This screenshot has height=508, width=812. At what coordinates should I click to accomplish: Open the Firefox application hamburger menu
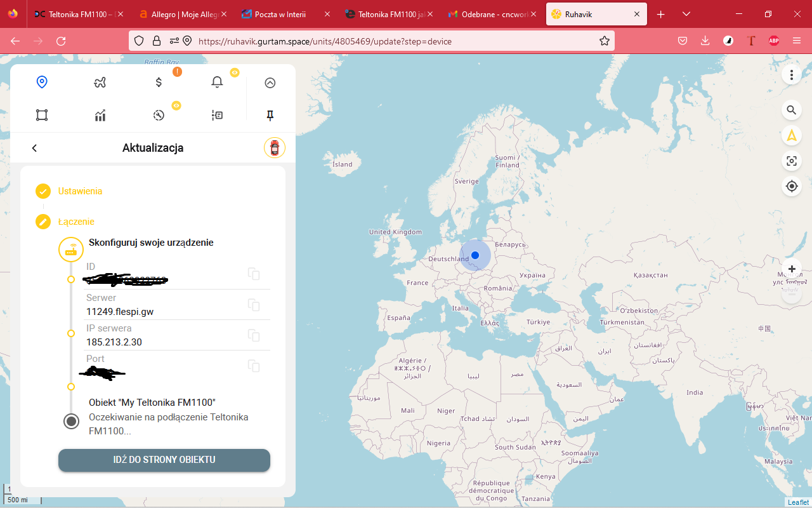[797, 41]
